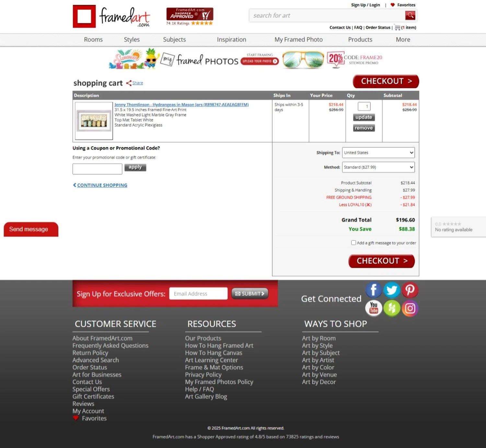Click the update quantity button
Image resolution: width=486 pixels, height=448 pixels.
click(x=364, y=117)
